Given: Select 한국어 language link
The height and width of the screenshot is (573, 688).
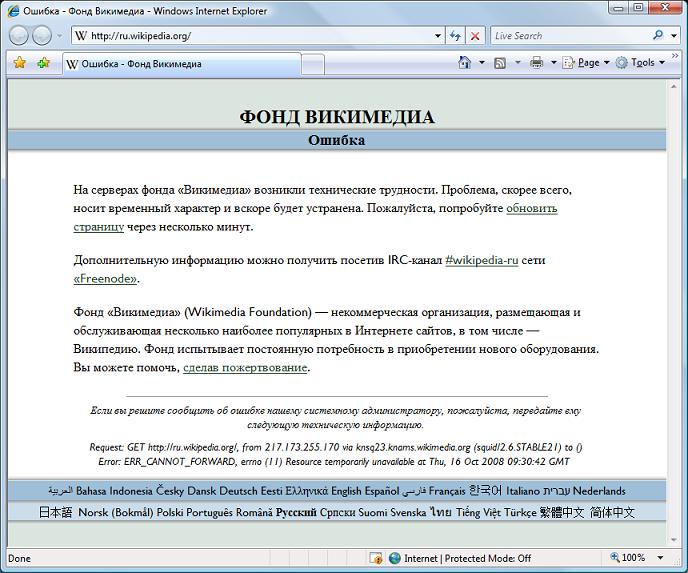Looking at the screenshot, I should (x=485, y=491).
